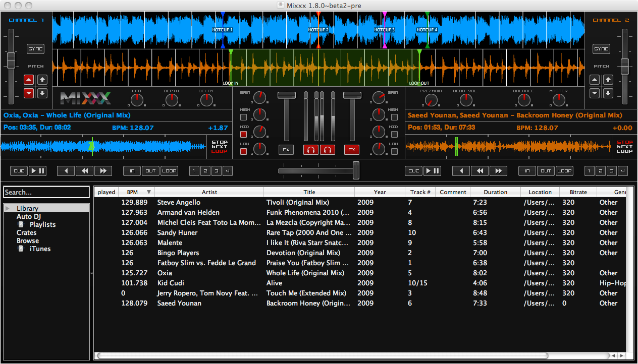
Task: Toggle channel 2 HIGH kill switch
Action: 394,117
